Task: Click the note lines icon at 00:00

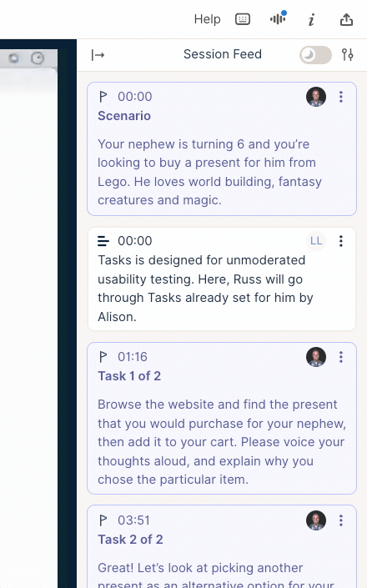Action: coord(103,241)
